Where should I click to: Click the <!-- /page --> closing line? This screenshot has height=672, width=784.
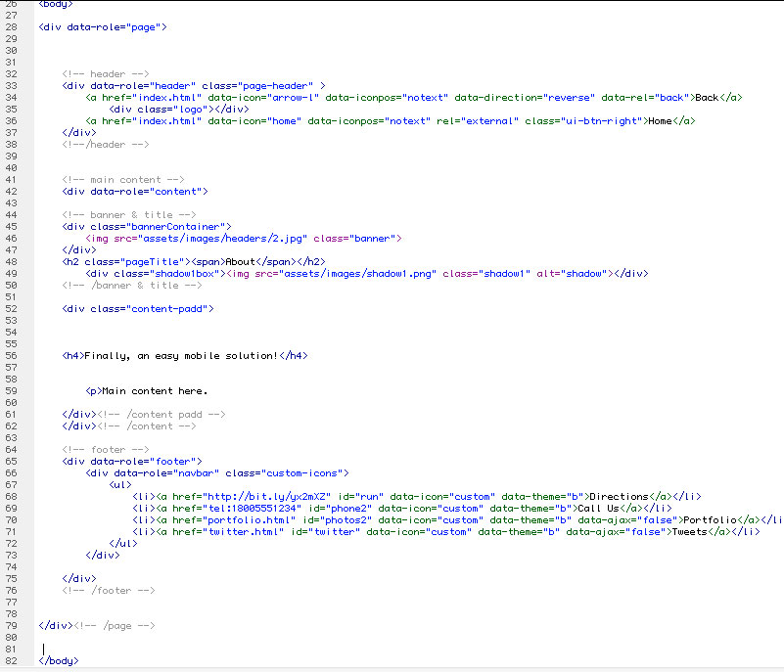coord(97,626)
